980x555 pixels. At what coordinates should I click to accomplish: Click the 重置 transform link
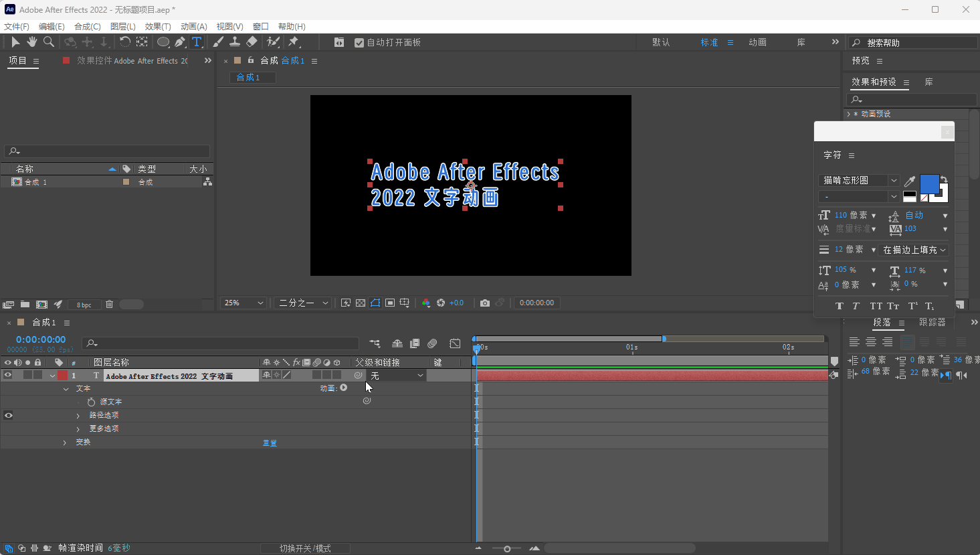click(x=270, y=443)
